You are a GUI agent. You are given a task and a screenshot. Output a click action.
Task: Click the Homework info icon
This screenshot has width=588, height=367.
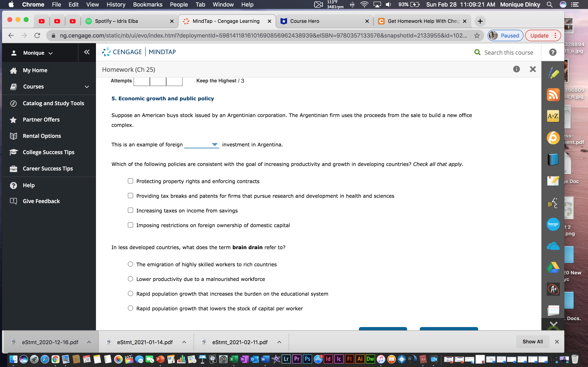[x=516, y=69]
